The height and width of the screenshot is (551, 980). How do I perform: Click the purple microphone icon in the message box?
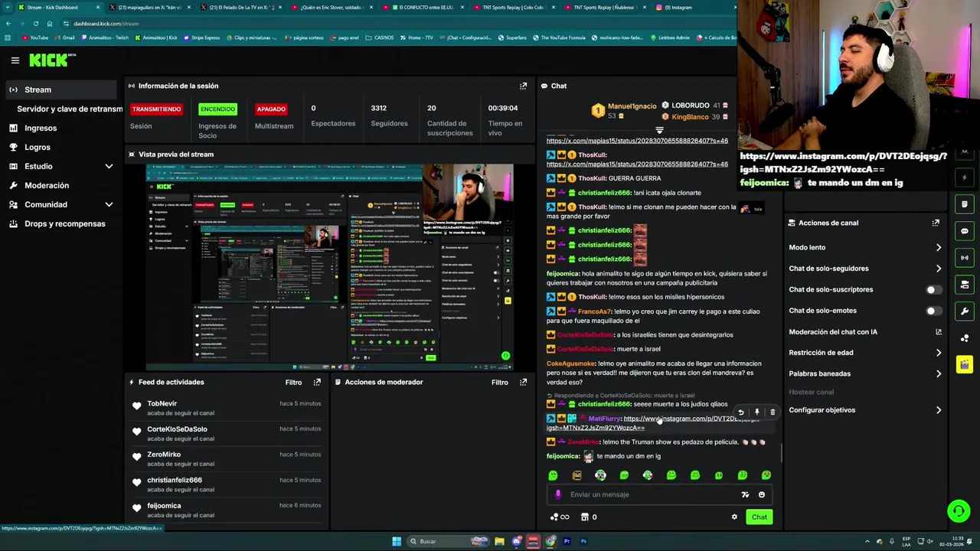[x=558, y=494]
